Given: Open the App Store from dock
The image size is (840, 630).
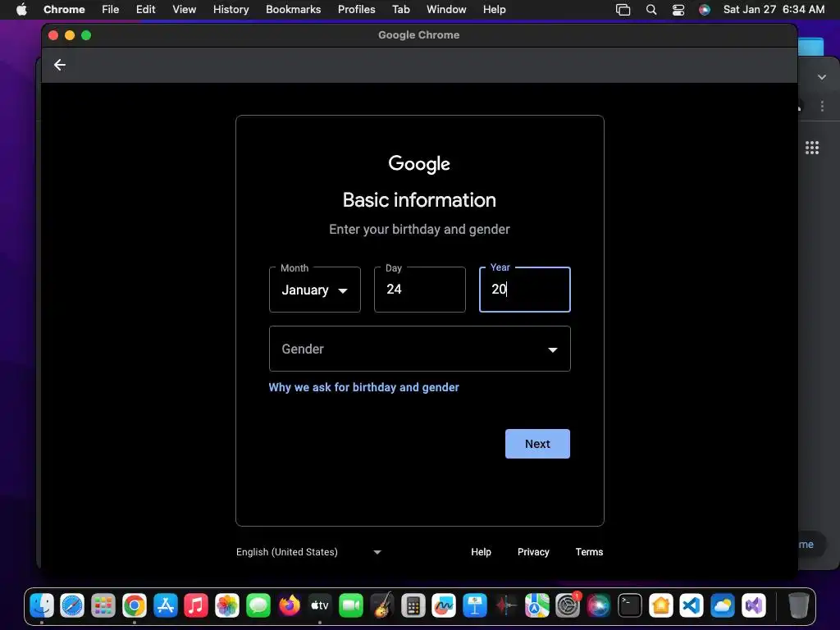Looking at the screenshot, I should point(166,606).
